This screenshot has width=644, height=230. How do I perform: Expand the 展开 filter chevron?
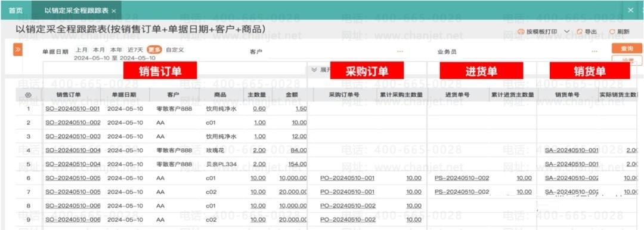coord(315,69)
